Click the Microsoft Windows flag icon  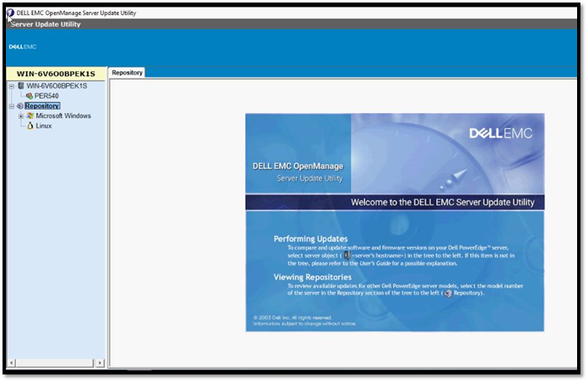coord(30,116)
